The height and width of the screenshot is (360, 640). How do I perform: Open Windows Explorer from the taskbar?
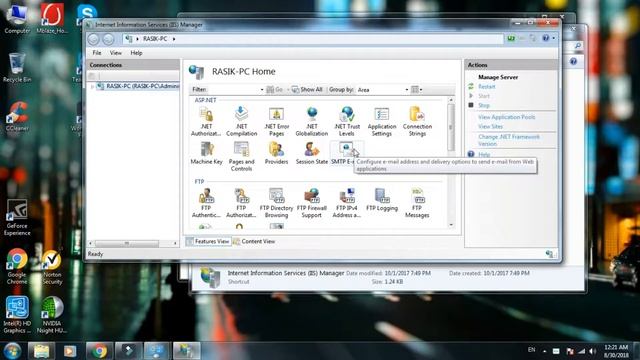pyautogui.click(x=41, y=351)
